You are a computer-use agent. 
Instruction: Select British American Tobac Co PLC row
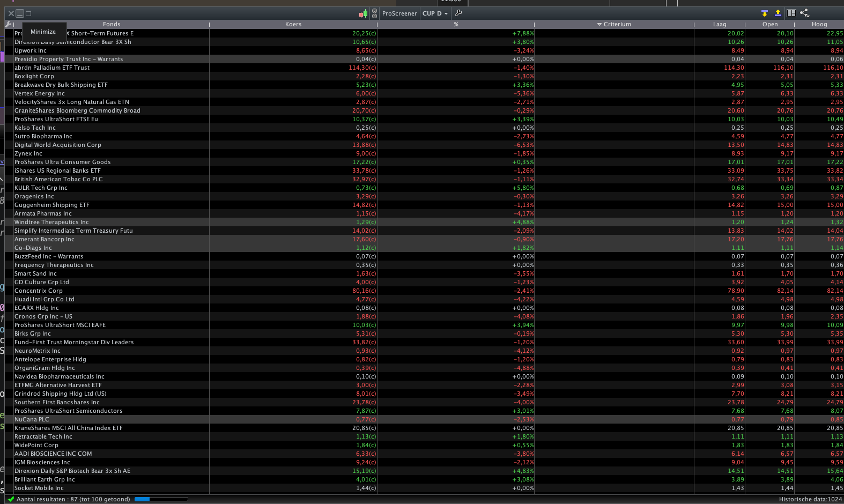pyautogui.click(x=425, y=179)
